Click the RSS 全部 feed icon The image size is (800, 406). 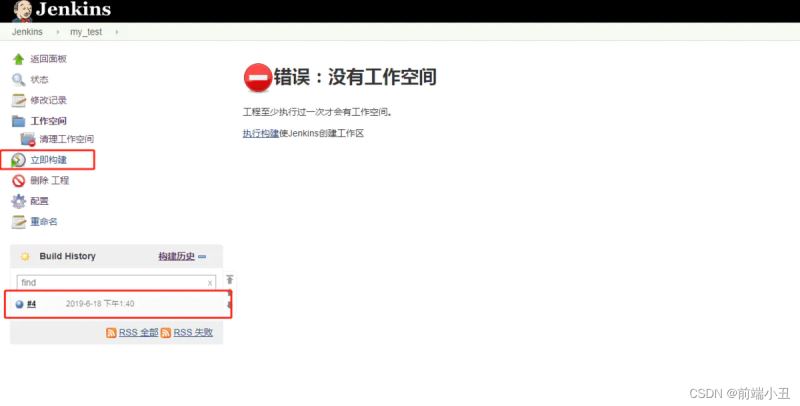111,333
